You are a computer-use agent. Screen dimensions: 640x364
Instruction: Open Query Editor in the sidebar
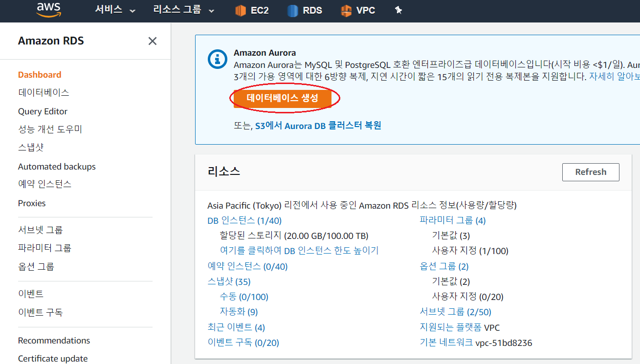coord(43,111)
